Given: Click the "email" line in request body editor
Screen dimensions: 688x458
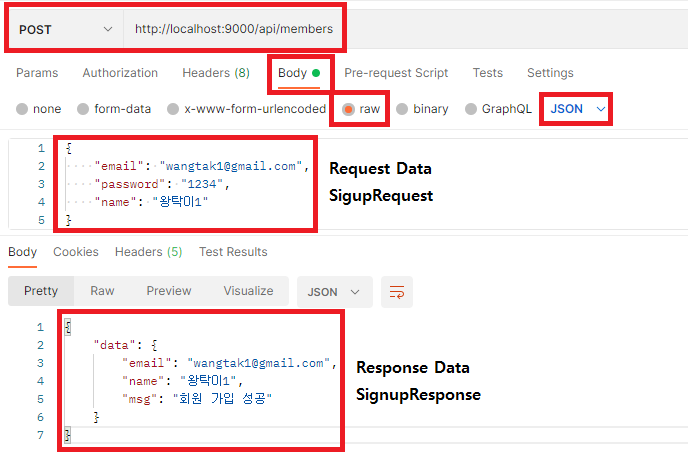Looking at the screenshot, I should click(x=202, y=166).
